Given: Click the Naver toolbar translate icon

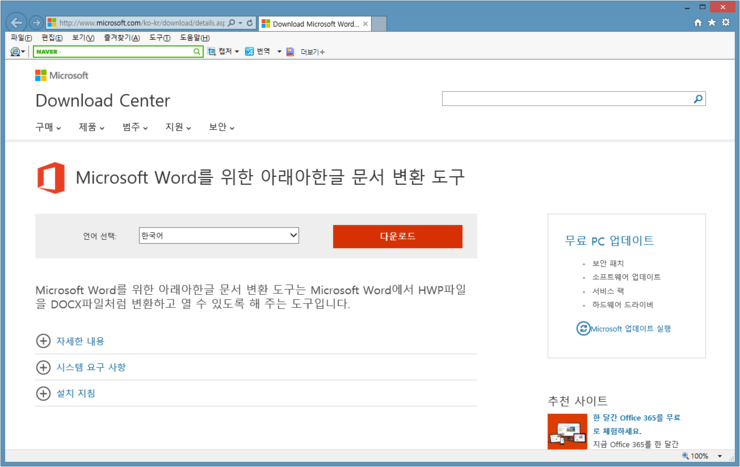Looking at the screenshot, I should click(x=249, y=51).
